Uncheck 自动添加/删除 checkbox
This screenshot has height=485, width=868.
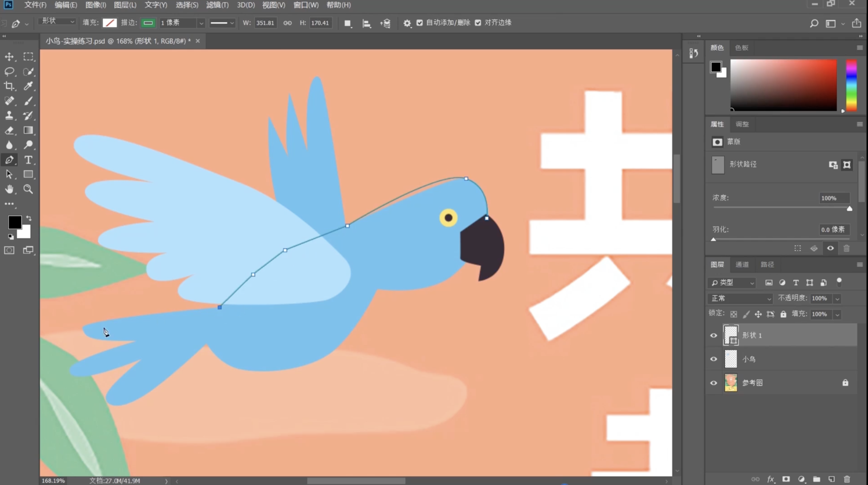(420, 22)
